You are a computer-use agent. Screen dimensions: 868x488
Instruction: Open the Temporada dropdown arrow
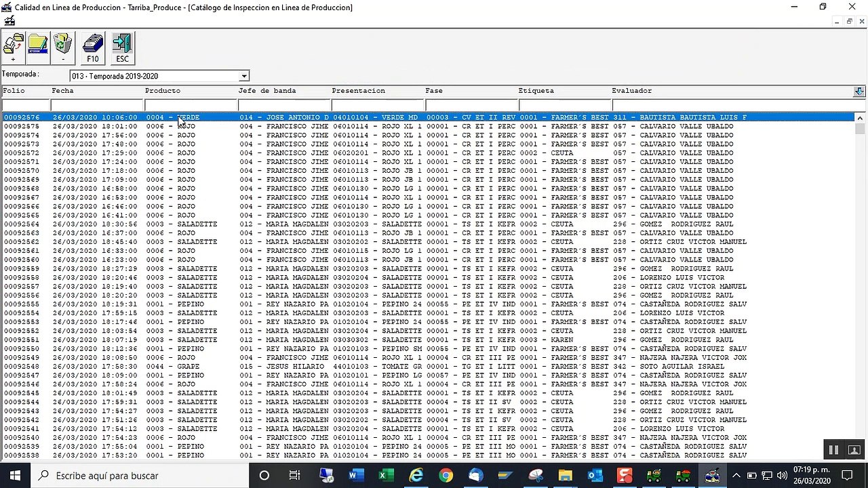pyautogui.click(x=244, y=76)
